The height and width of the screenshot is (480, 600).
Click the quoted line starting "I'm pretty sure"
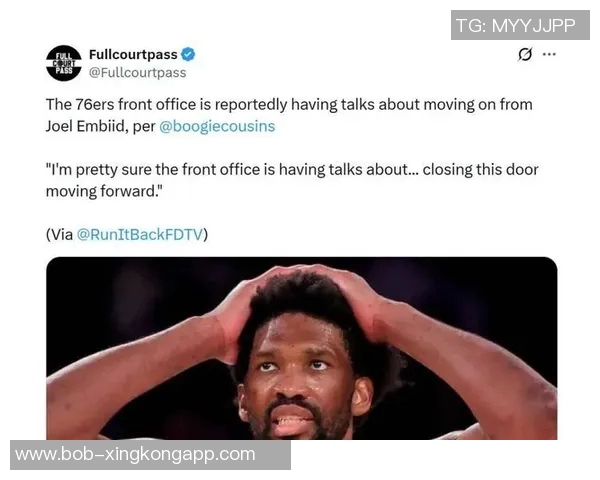pos(292,180)
